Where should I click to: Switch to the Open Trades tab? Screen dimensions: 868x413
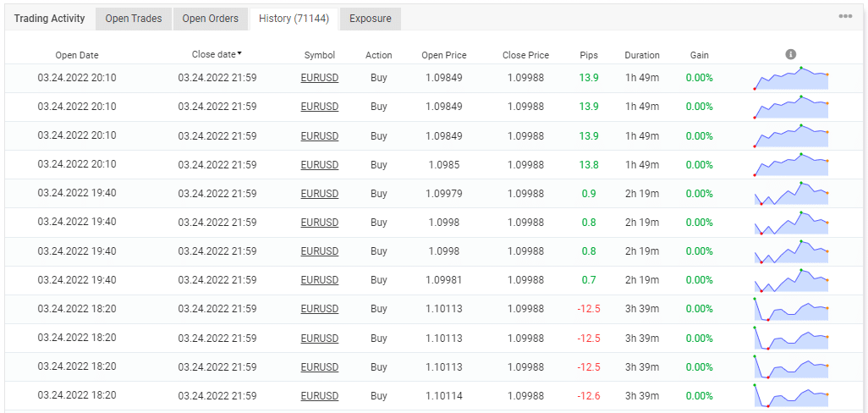point(134,19)
